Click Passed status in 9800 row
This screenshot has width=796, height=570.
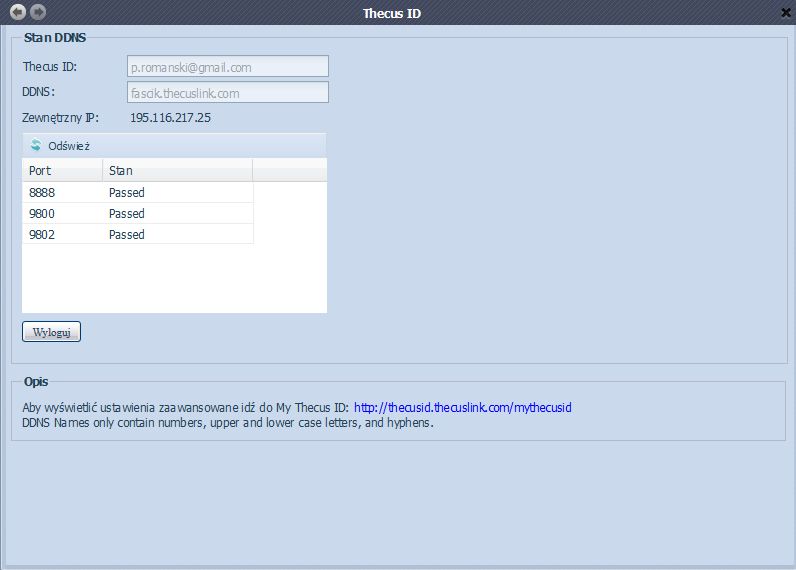(127, 214)
